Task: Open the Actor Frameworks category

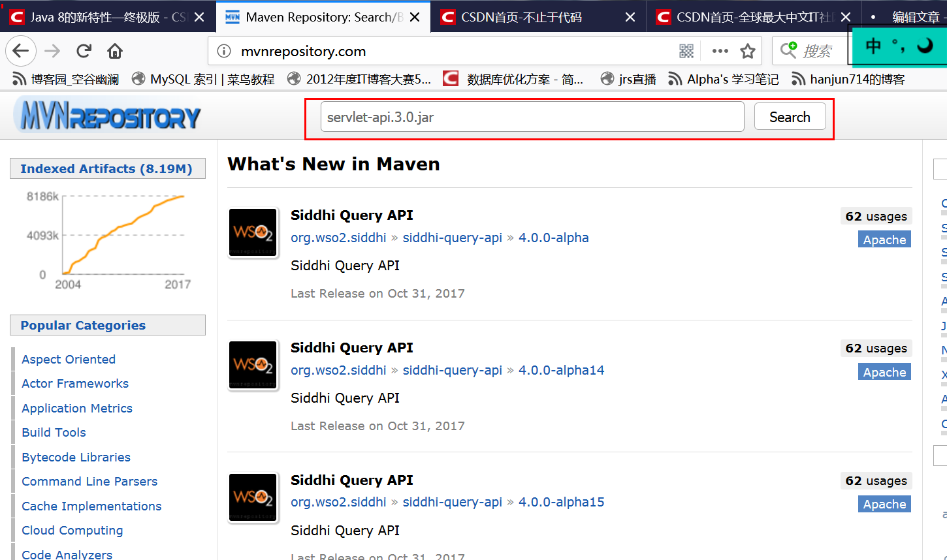Action: [75, 383]
